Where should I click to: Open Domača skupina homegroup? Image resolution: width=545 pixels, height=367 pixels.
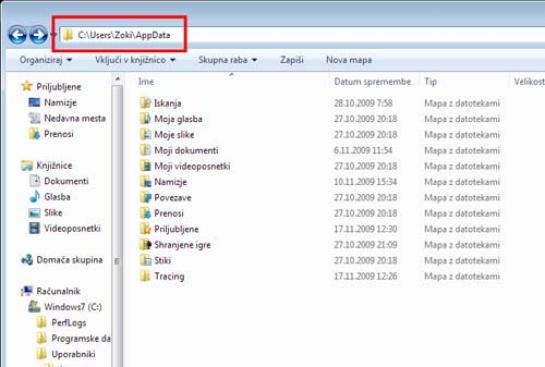coord(62,260)
